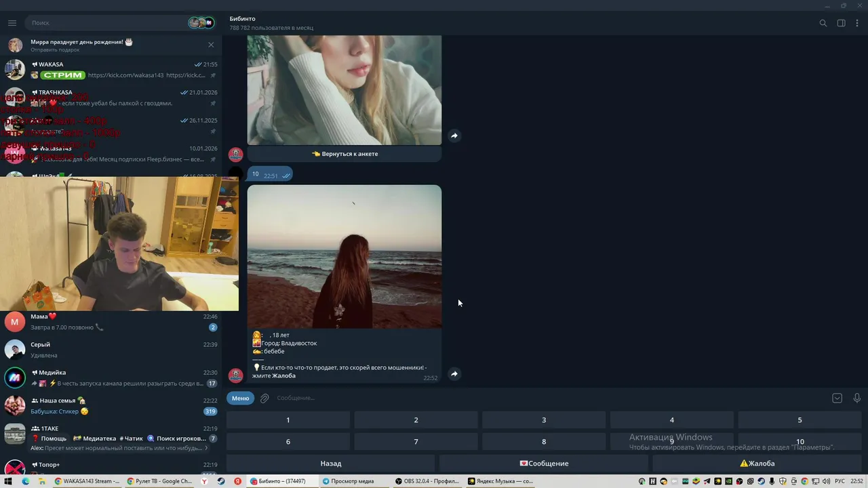This screenshot has height=488, width=868.
Task: Open Steam from taskbar
Action: pos(221,481)
